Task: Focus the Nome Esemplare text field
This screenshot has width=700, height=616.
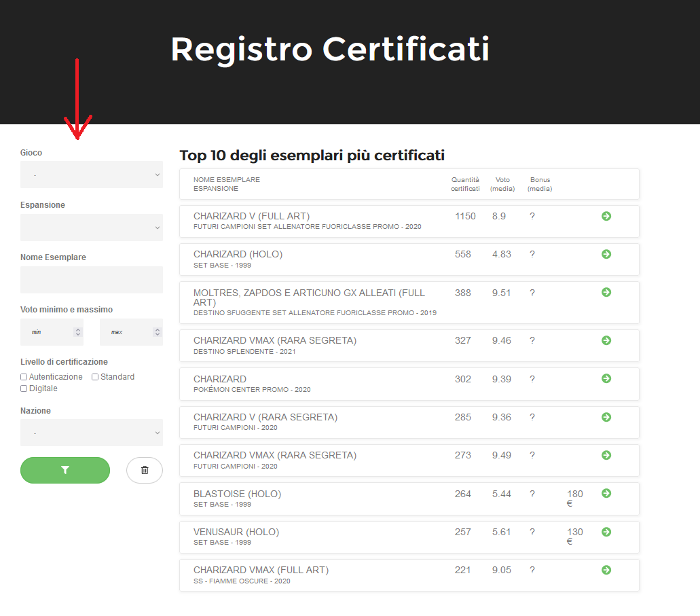Action: point(92,280)
